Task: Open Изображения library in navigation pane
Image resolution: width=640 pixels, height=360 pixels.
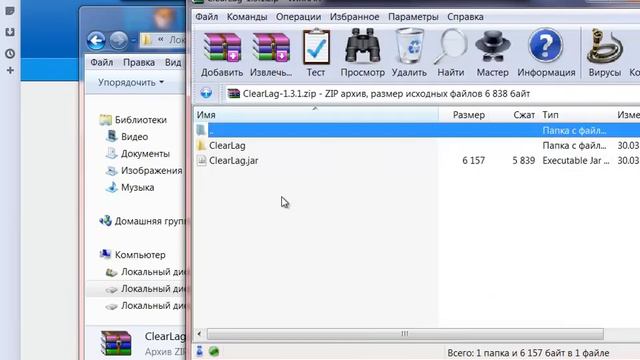Action: coord(151,171)
